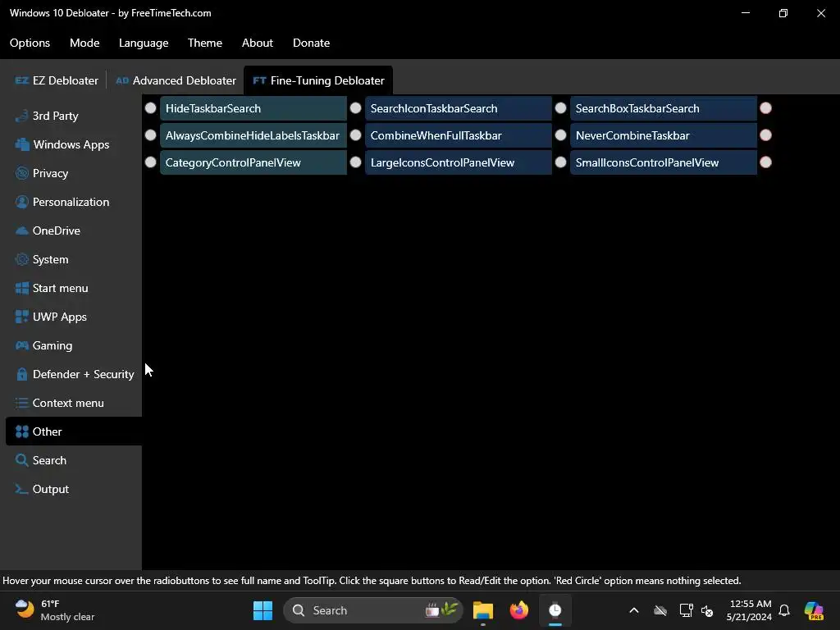Open the LargeIconsControlPanelView option button
This screenshot has height=630, width=840.
coord(459,162)
